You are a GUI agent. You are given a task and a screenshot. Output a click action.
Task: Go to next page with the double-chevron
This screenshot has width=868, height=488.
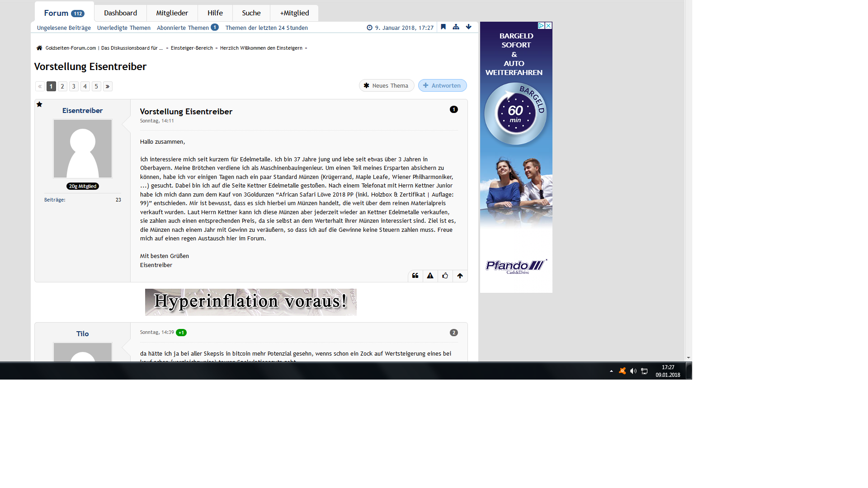tap(108, 86)
